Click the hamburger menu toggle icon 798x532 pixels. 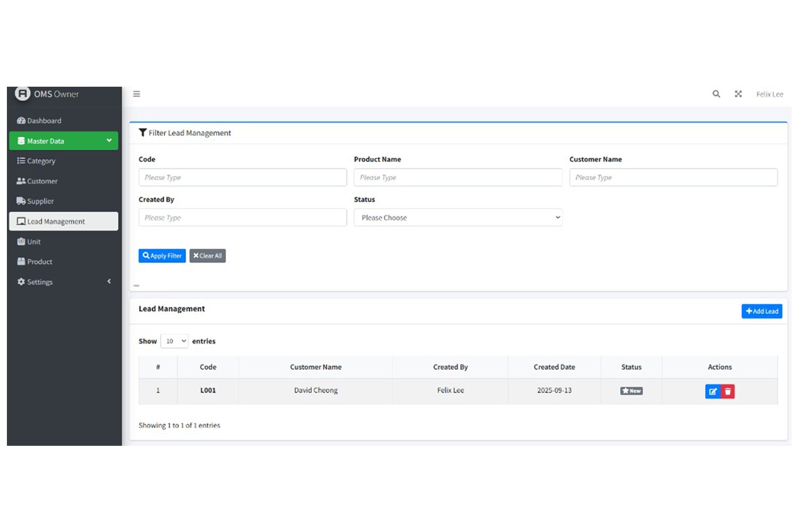pos(137,94)
